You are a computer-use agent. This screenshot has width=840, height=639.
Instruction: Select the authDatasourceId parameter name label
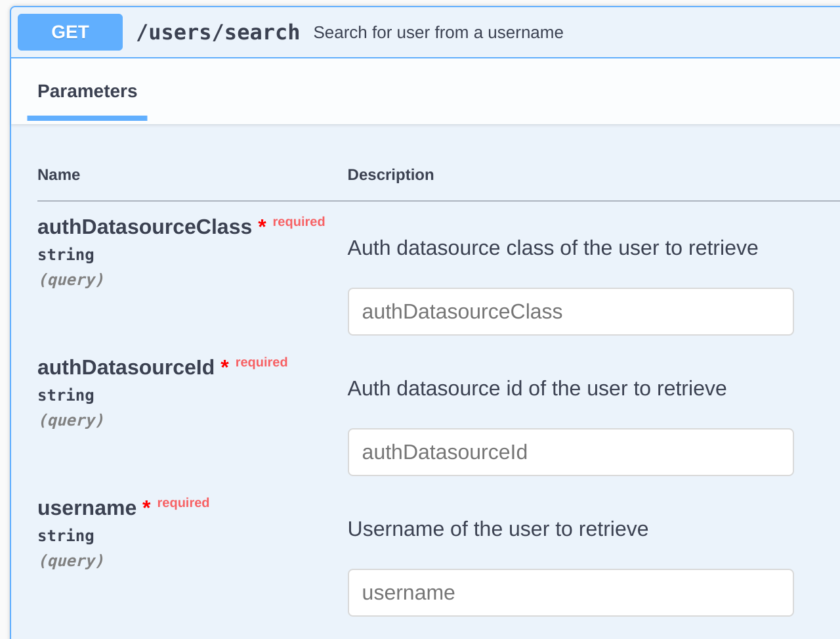(x=125, y=367)
